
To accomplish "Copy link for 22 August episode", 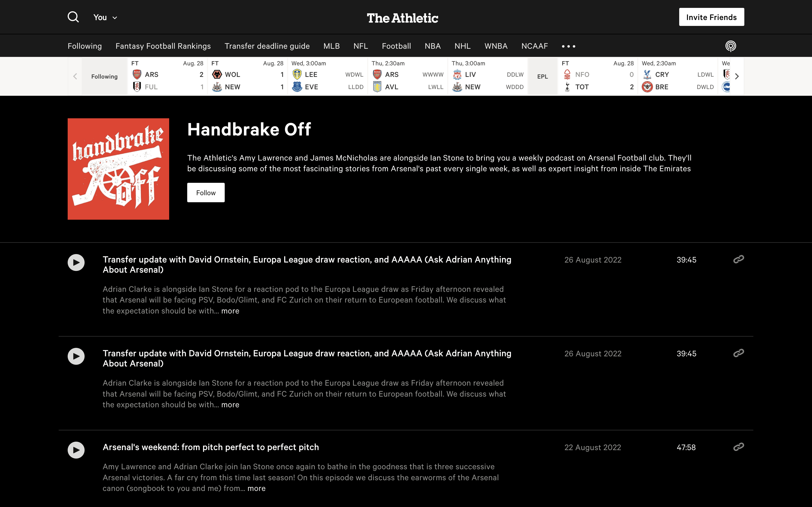I will [738, 447].
